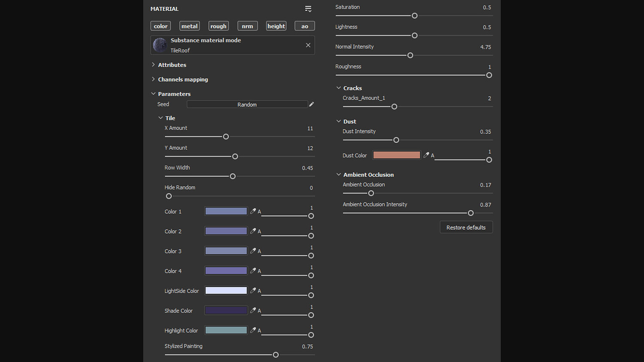Image resolution: width=644 pixels, height=362 pixels.
Task: Click the Dust Color eyedropper icon
Action: pyautogui.click(x=426, y=155)
